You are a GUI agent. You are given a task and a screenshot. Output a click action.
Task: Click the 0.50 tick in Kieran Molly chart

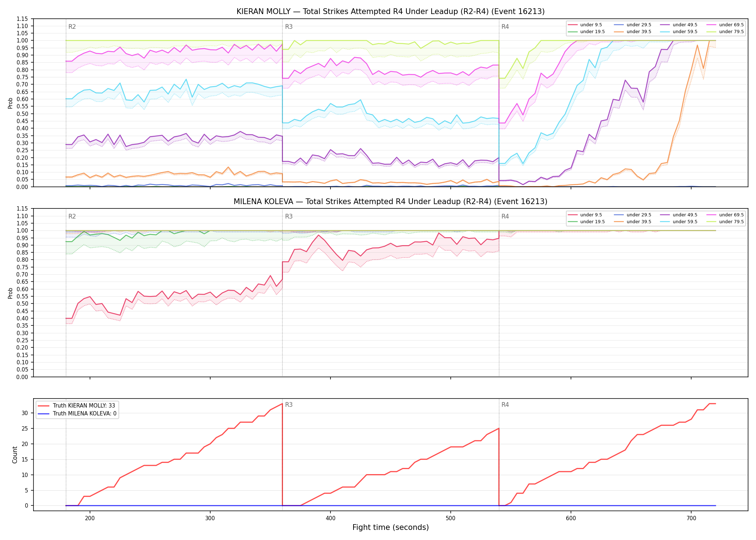click(x=22, y=114)
